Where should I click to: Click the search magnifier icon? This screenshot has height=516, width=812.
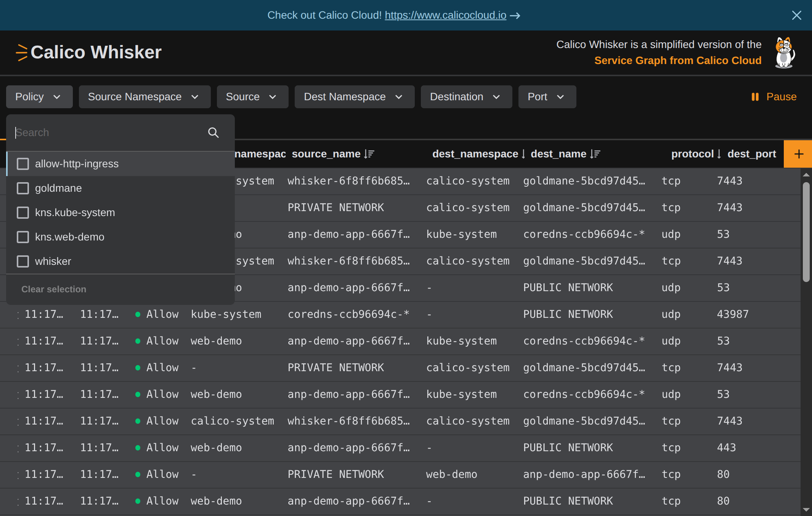pyautogui.click(x=213, y=133)
